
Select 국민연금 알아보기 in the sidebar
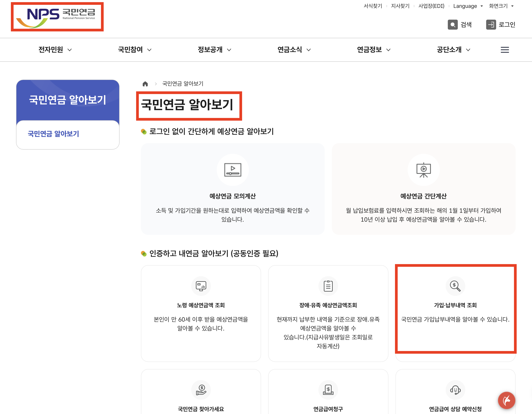[x=53, y=134]
